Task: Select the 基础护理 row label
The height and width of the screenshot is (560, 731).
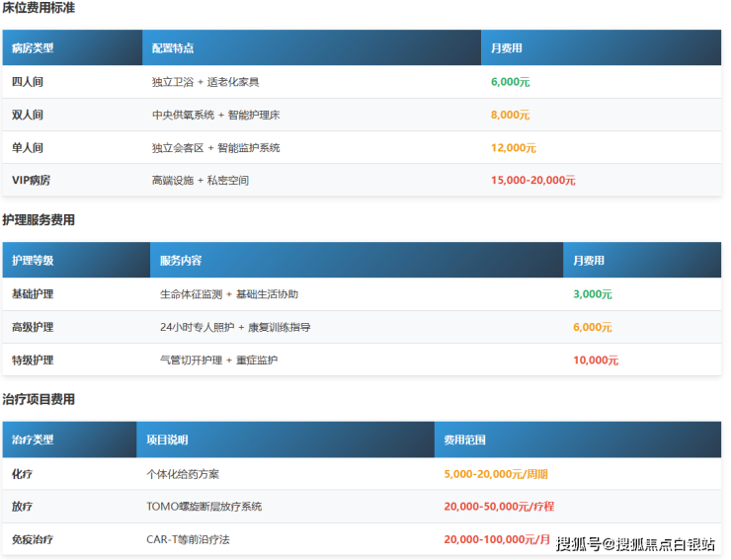Action: point(33,294)
